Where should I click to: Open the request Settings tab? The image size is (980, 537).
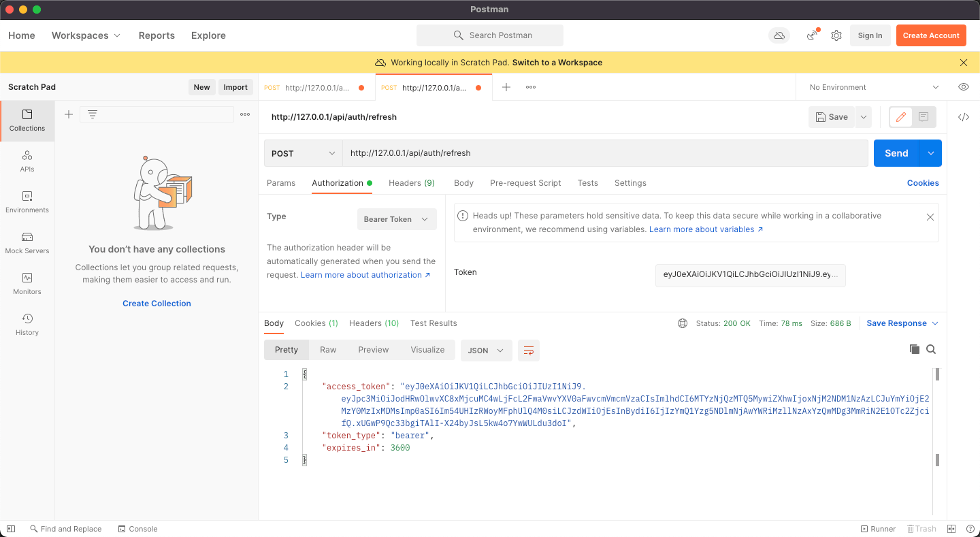point(630,183)
